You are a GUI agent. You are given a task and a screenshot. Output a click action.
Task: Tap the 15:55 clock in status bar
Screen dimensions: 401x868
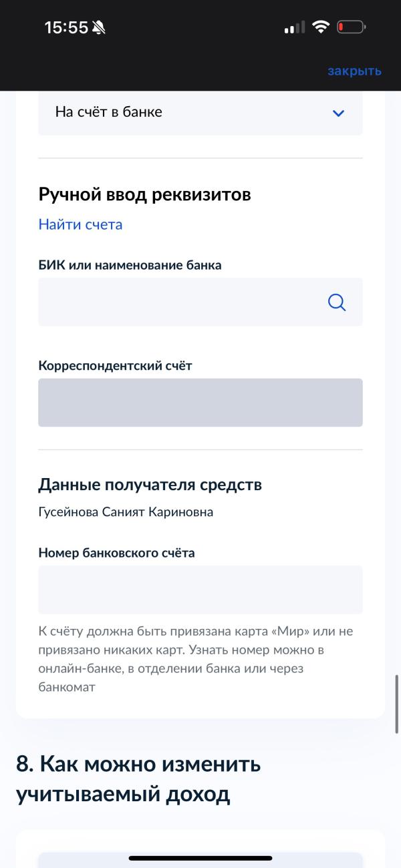click(x=66, y=27)
